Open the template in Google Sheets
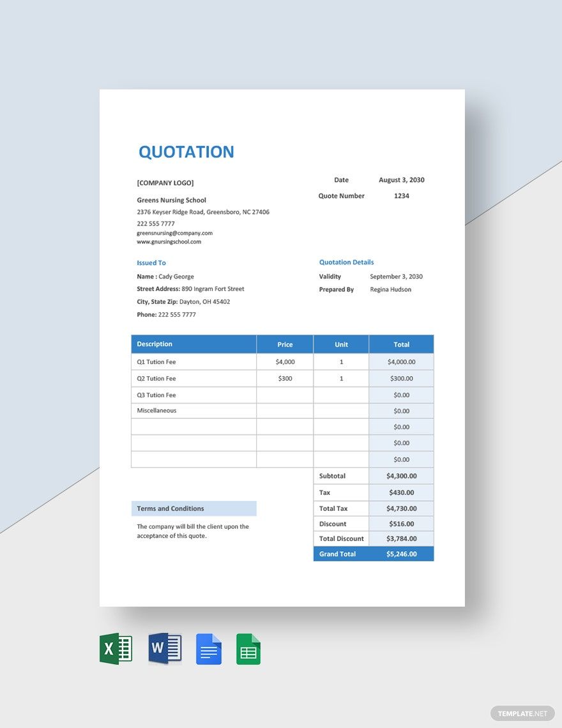The image size is (562, 728). (248, 649)
